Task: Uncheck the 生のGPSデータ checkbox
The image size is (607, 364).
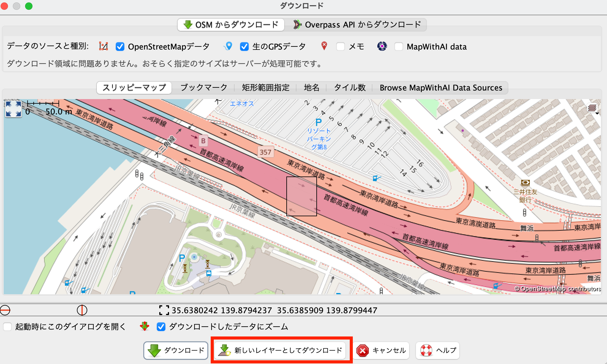Action: click(244, 46)
